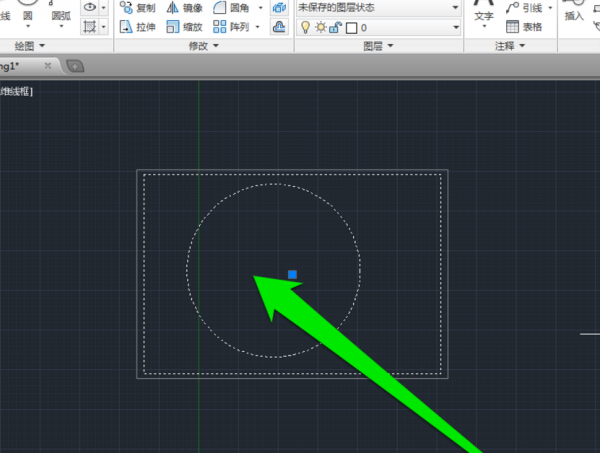The width and height of the screenshot is (600, 453).
Task: Click the 二维线框 visual style label
Action: pyautogui.click(x=17, y=91)
